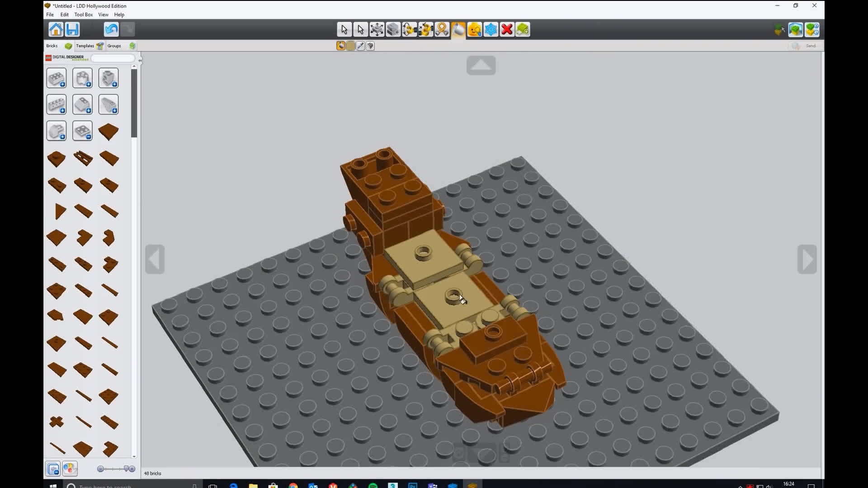Image resolution: width=868 pixels, height=488 pixels.
Task: Switch to the Templates tab
Action: [x=85, y=46]
